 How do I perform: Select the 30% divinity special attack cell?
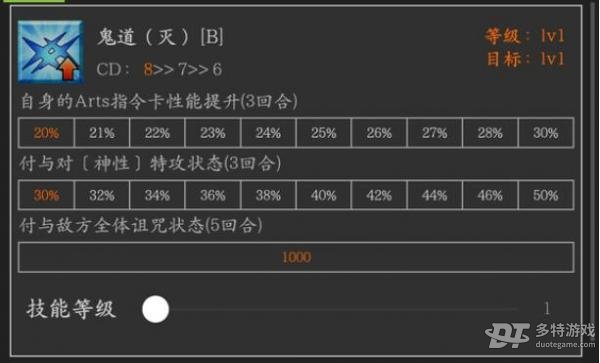coord(46,195)
